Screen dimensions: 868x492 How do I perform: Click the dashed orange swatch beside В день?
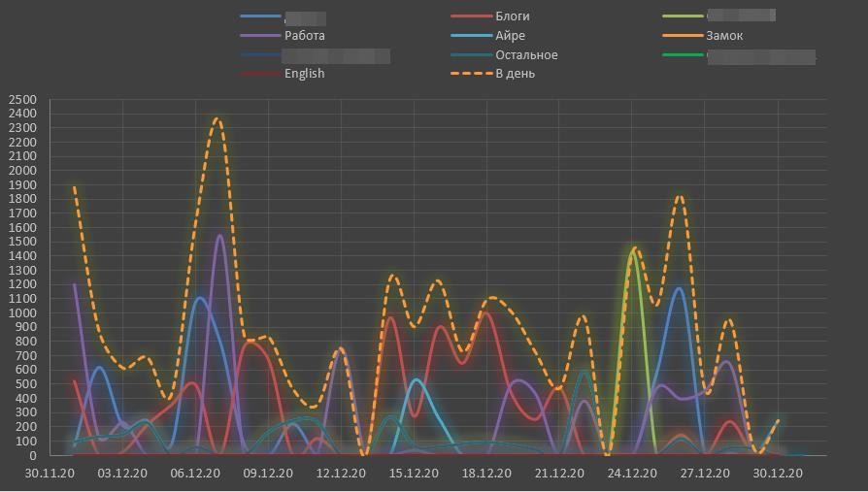click(x=470, y=74)
